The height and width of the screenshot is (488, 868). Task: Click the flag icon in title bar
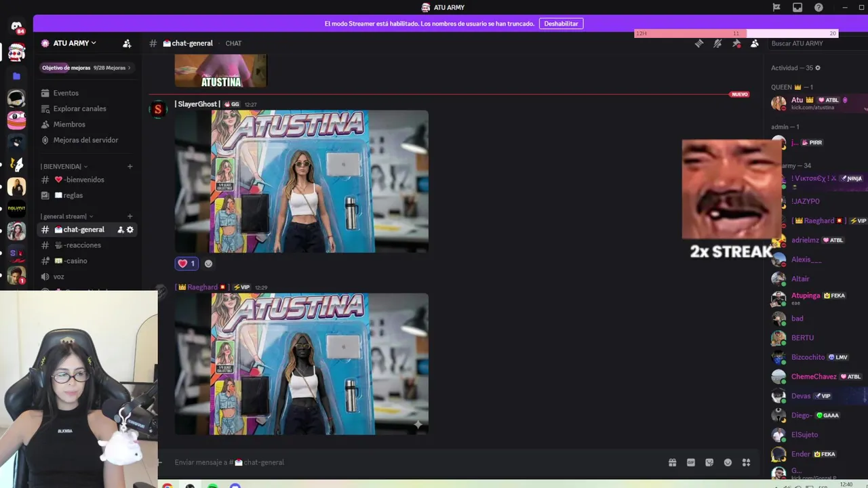pos(776,7)
